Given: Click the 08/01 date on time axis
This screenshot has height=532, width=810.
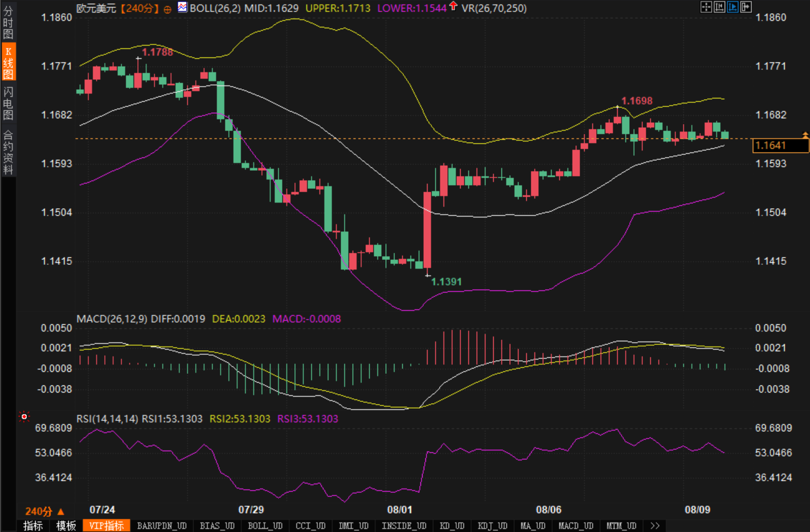Looking at the screenshot, I should click(399, 510).
